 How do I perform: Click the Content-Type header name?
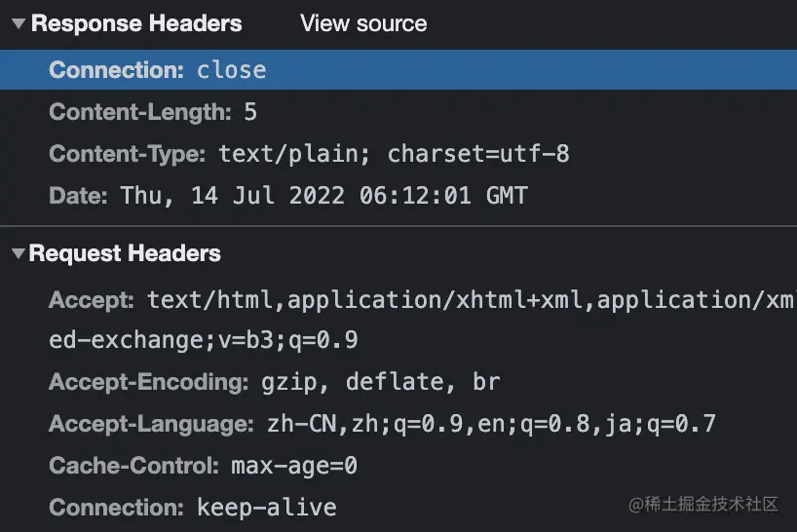coord(127,154)
